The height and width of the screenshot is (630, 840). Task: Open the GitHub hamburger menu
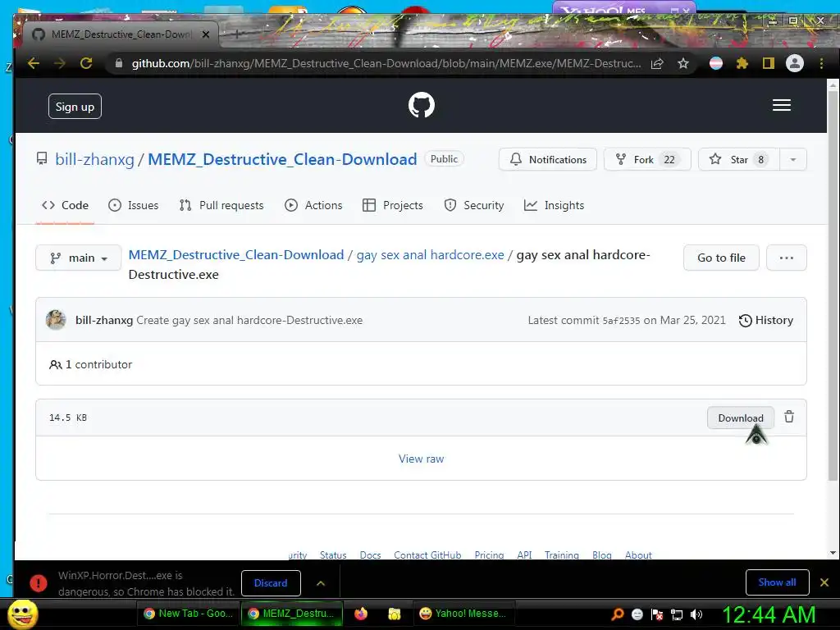(782, 105)
